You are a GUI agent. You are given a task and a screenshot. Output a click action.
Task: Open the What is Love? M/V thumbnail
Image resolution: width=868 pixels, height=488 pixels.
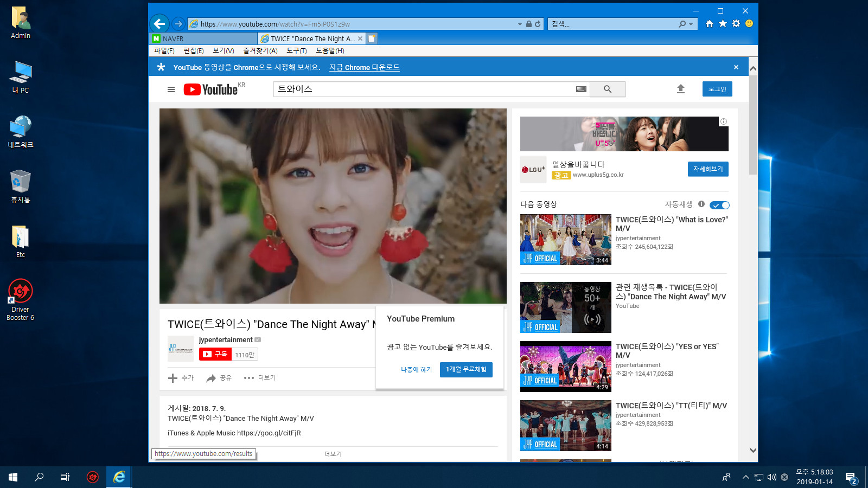click(x=566, y=240)
